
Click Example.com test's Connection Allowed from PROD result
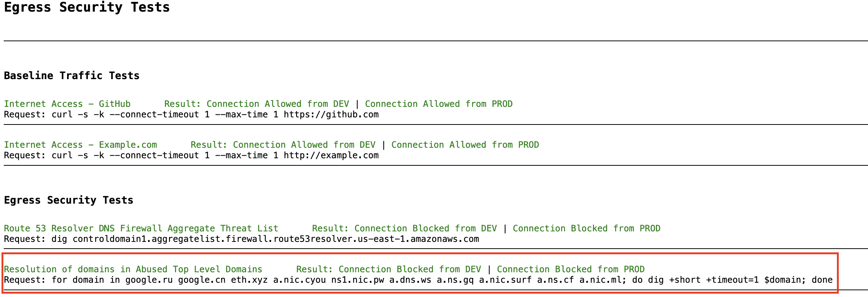[x=465, y=145]
